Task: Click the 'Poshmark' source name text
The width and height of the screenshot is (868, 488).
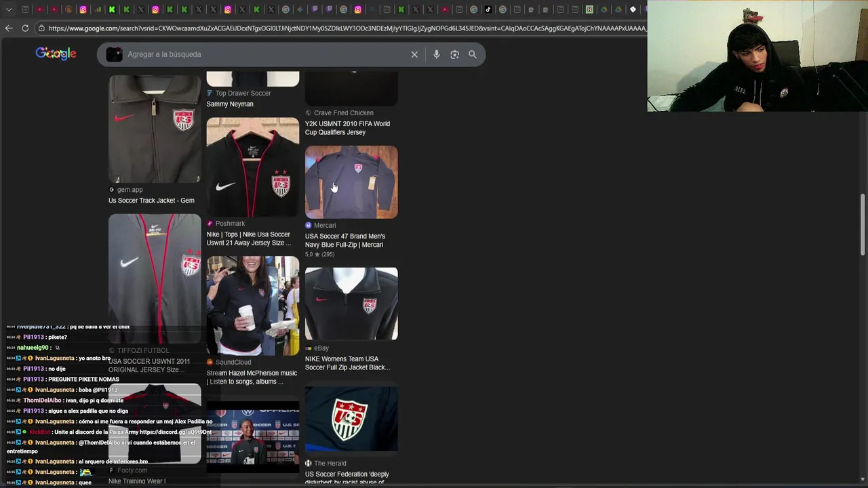Action: (230, 224)
